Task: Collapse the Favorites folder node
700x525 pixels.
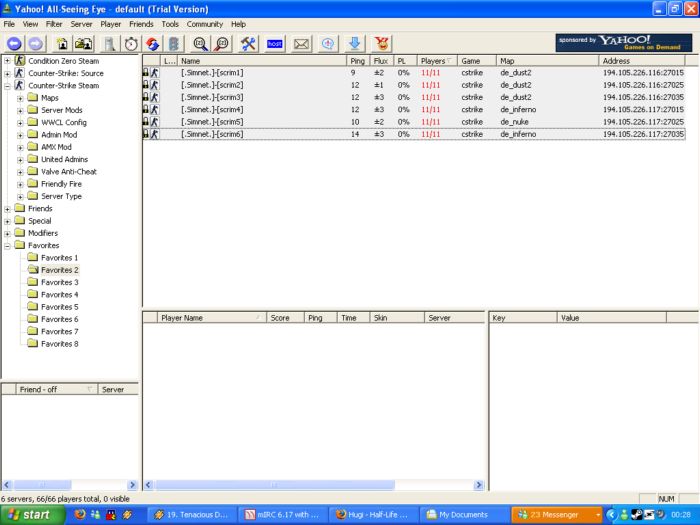Action: click(x=7, y=246)
